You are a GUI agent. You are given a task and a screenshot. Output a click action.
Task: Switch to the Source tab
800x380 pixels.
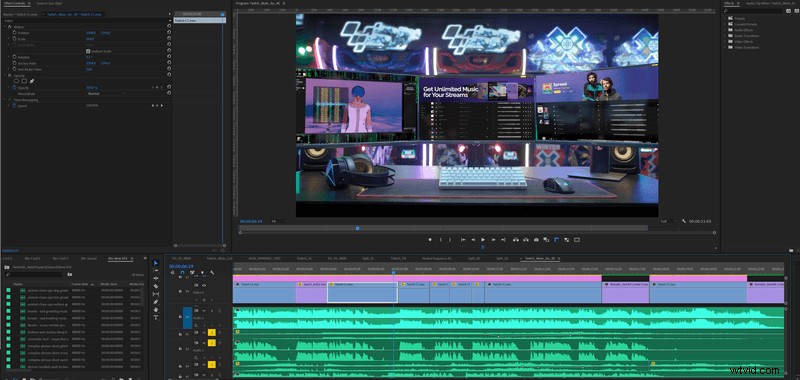[x=49, y=3]
